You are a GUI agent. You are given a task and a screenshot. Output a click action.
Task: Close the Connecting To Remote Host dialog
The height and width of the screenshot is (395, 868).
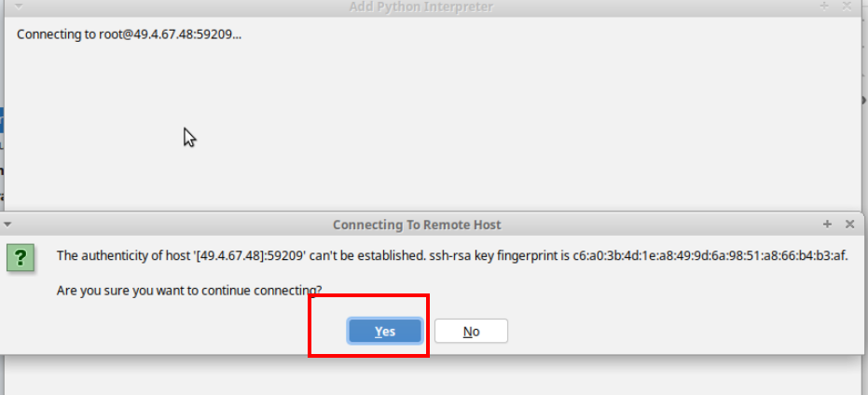click(x=850, y=225)
